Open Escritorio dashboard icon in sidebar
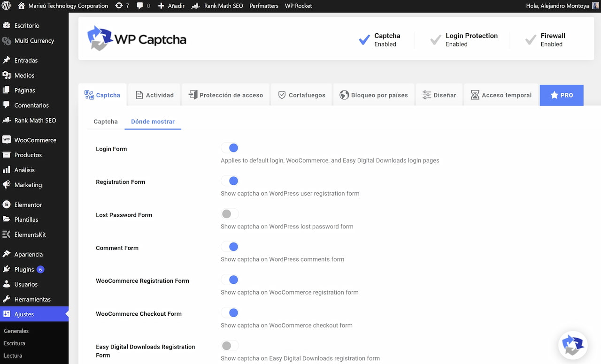This screenshot has width=601, height=364. point(7,25)
